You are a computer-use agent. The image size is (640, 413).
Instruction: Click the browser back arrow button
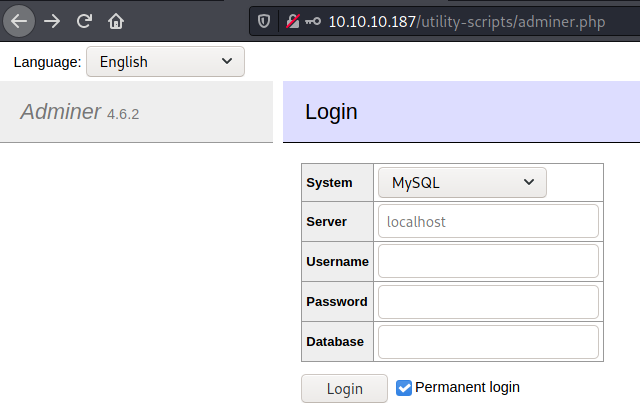point(19,20)
